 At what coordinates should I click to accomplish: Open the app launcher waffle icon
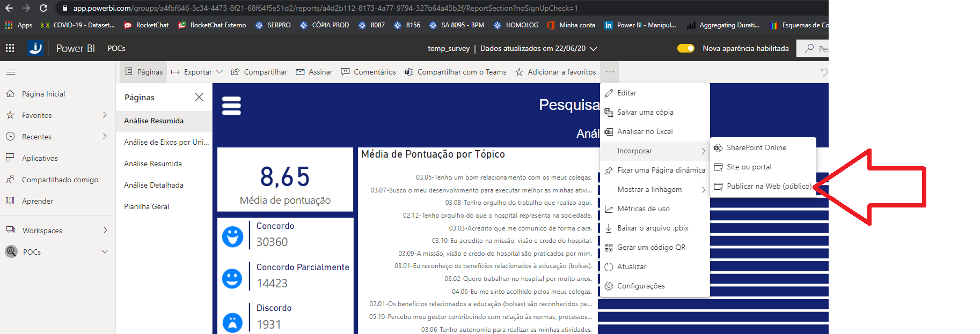[x=10, y=48]
